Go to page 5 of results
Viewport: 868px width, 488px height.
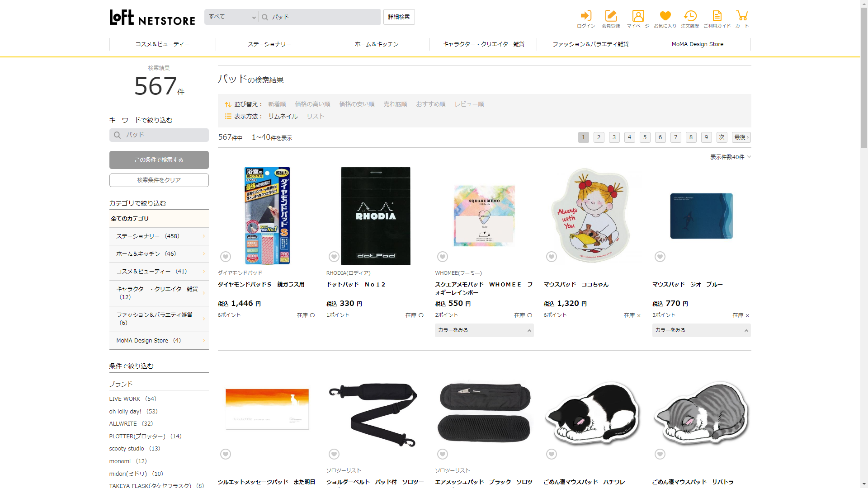coord(645,137)
